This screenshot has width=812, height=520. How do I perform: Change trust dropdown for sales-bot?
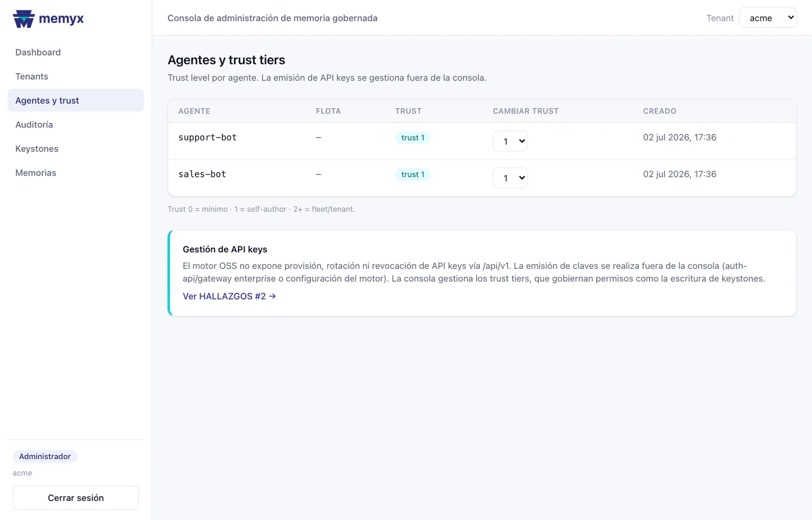tap(510, 178)
